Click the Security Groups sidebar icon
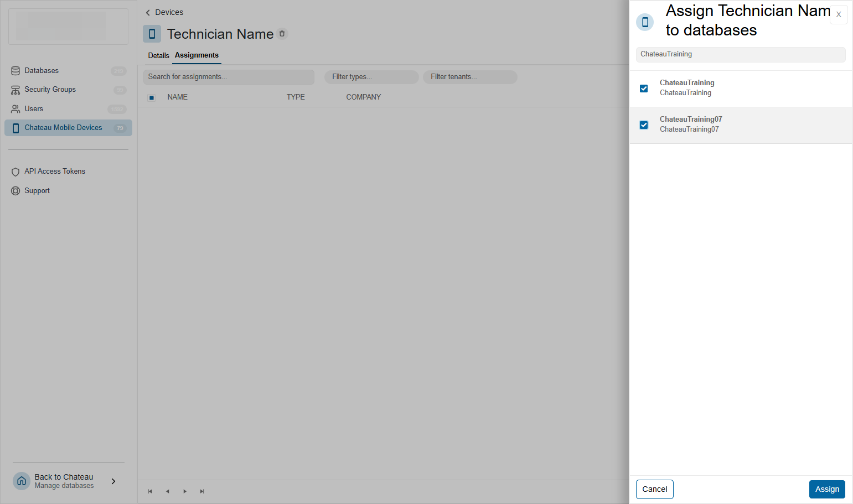Viewport: 853px width, 504px height. 15,90
